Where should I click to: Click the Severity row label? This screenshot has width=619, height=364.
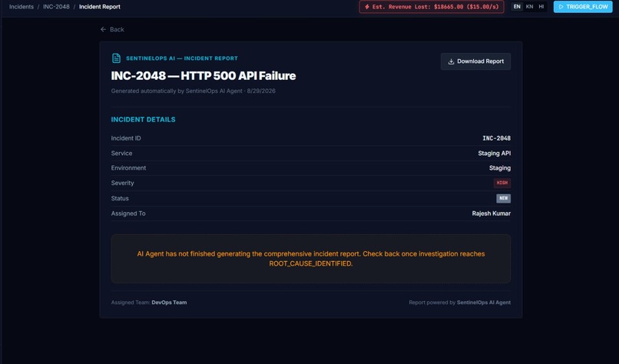click(122, 183)
